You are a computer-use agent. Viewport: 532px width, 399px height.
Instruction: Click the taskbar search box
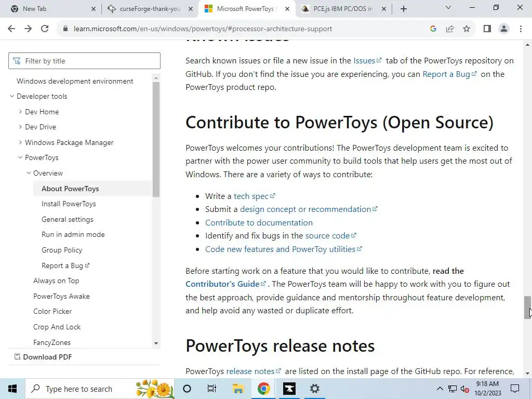click(x=100, y=389)
